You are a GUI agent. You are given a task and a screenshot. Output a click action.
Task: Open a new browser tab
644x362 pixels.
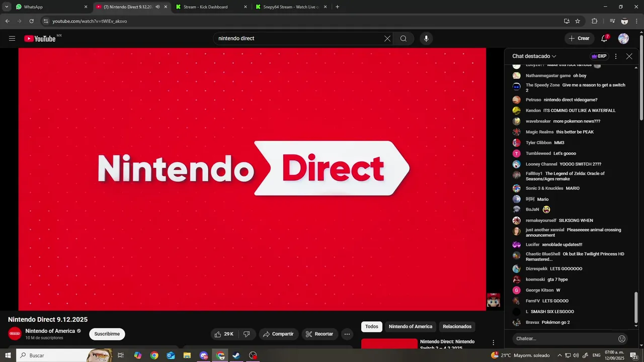point(337,7)
